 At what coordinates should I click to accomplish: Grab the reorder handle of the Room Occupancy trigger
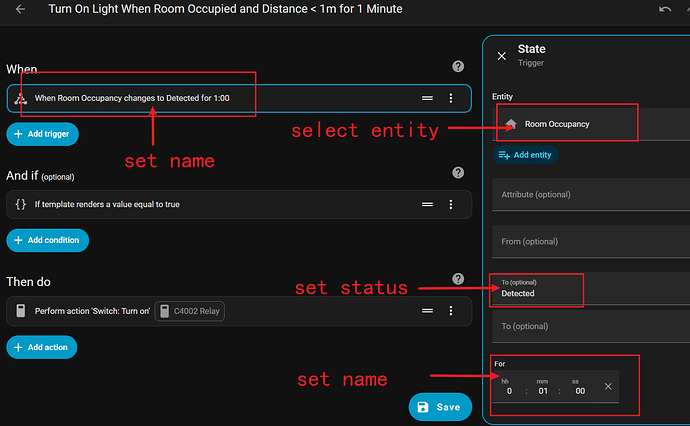427,98
